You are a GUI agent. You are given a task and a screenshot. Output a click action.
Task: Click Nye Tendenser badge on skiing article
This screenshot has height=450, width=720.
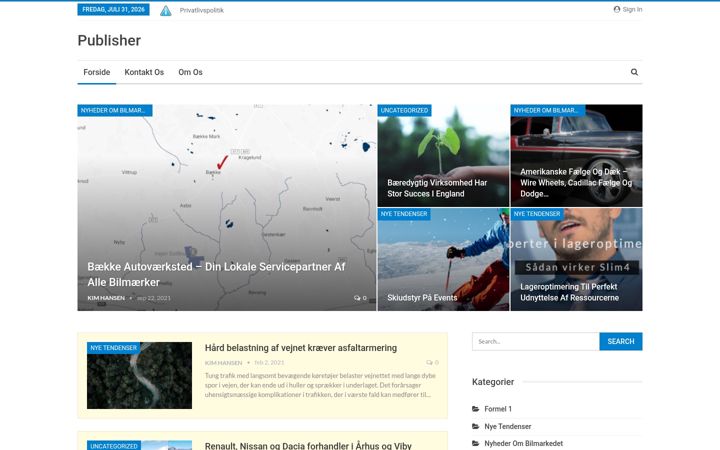click(x=404, y=214)
